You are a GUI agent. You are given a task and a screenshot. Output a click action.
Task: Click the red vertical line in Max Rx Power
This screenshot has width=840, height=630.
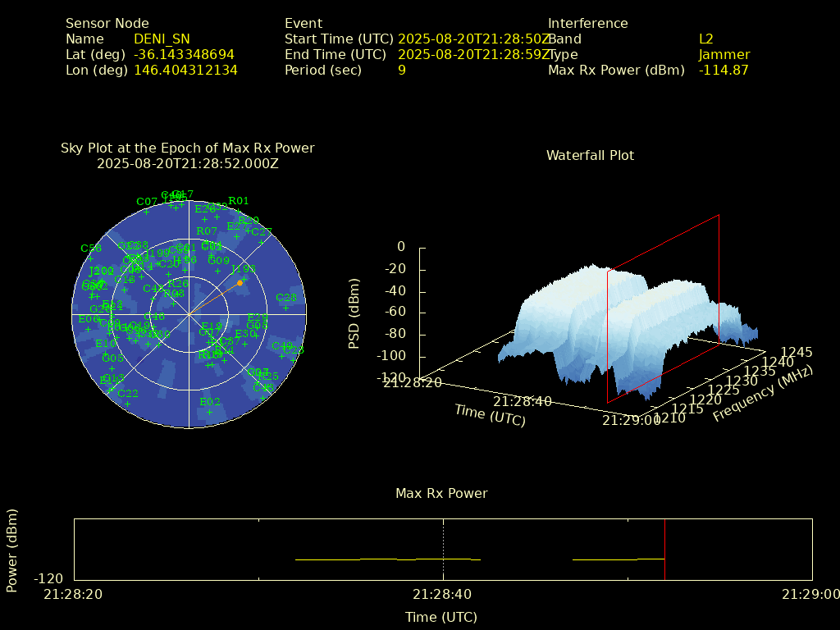point(664,549)
